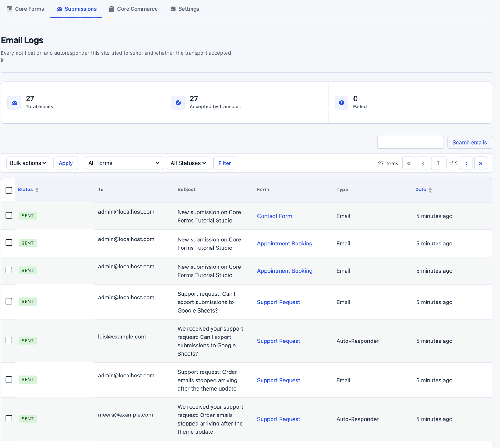The height and width of the screenshot is (448, 500).
Task: Click the Failed exclamation icon
Action: 342,103
